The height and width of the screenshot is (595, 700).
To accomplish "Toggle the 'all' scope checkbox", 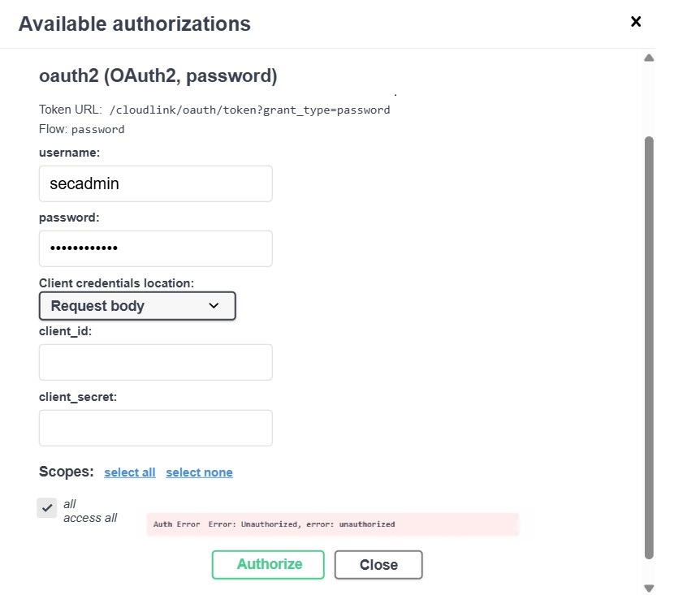I will (x=47, y=508).
